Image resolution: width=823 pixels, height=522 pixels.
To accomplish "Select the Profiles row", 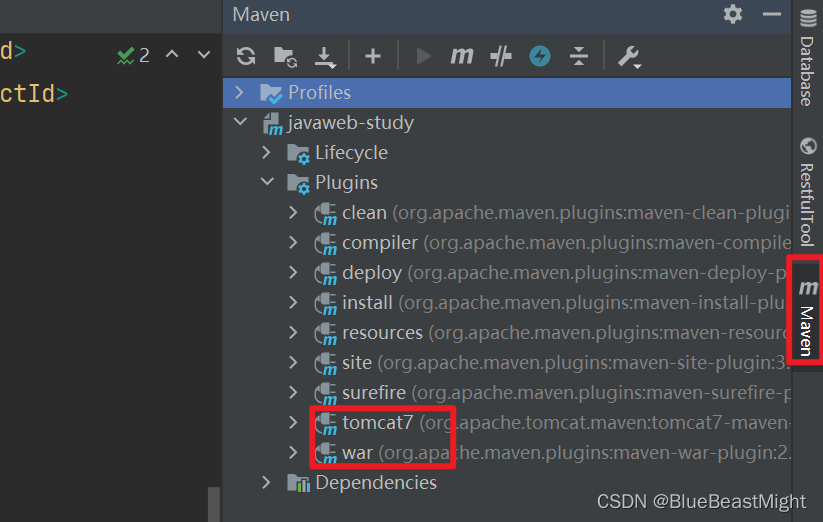I will pos(507,93).
